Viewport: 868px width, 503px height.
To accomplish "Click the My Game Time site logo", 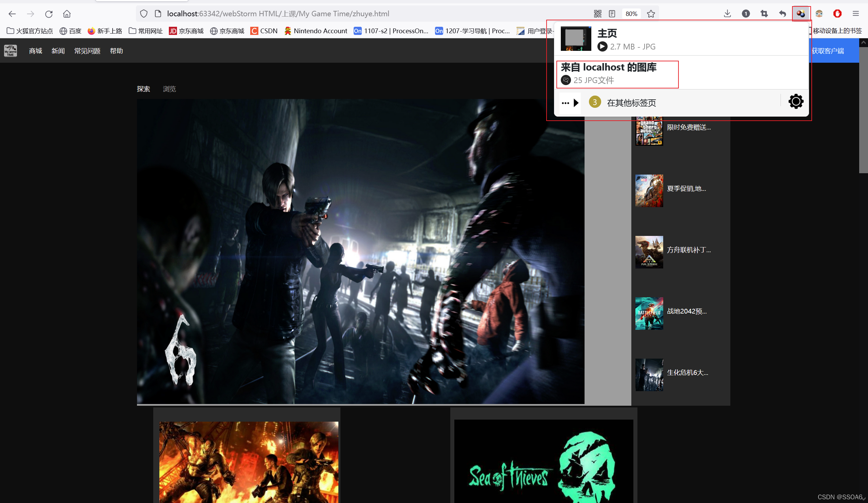I will pos(11,51).
